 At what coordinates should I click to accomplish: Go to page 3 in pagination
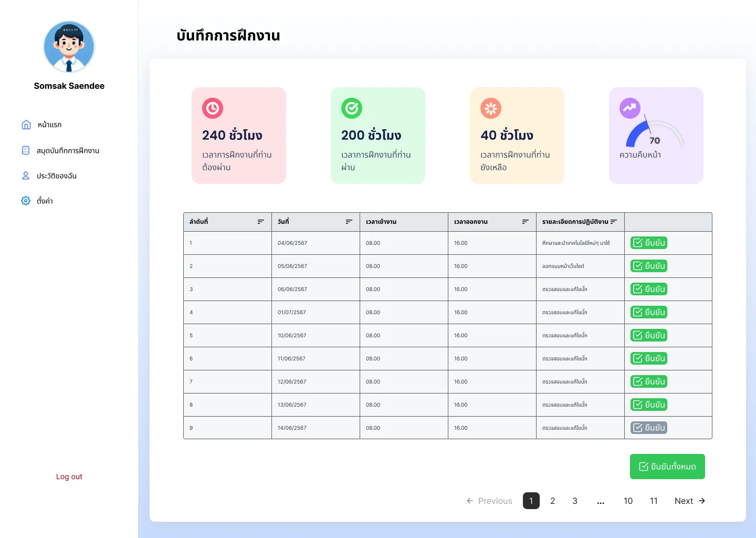pos(575,501)
